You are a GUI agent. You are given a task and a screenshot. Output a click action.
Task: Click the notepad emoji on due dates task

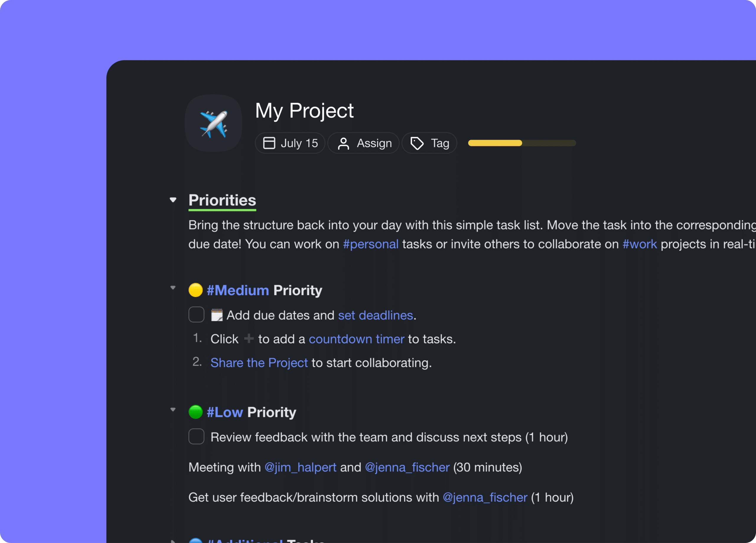(217, 315)
